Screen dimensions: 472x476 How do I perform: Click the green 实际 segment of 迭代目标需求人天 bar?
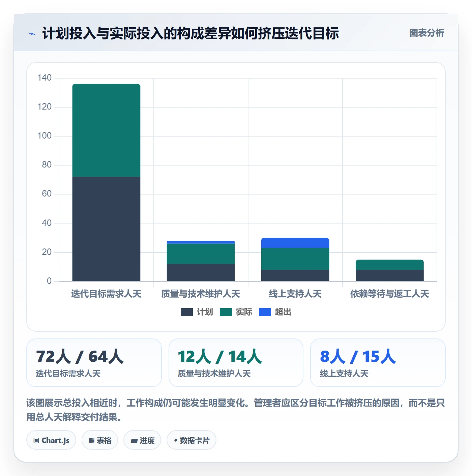click(x=106, y=130)
